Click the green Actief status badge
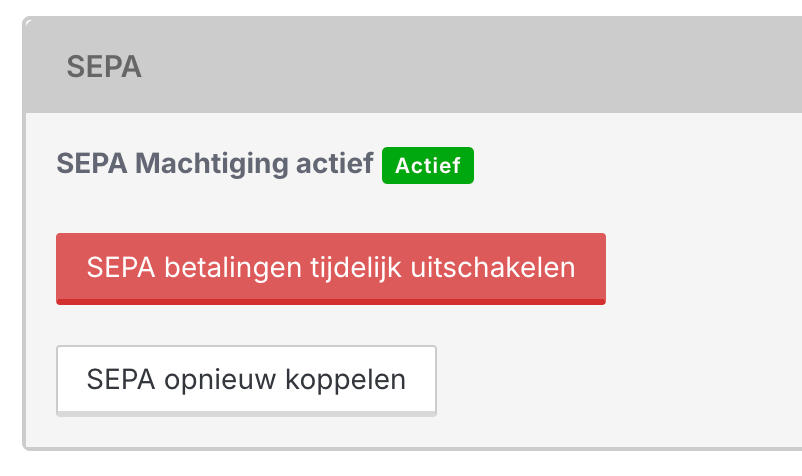Screen dimensions: 802x476 (x=428, y=166)
